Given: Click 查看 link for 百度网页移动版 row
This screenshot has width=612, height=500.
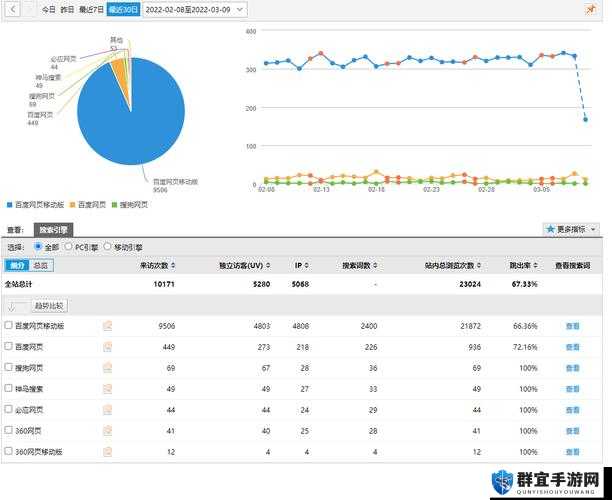Looking at the screenshot, I should 573,326.
